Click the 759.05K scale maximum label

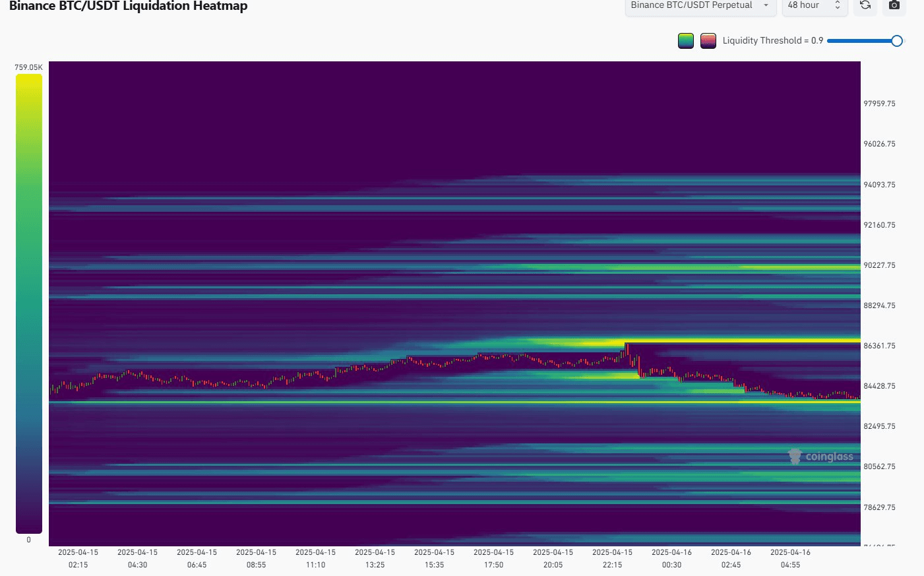(x=28, y=67)
